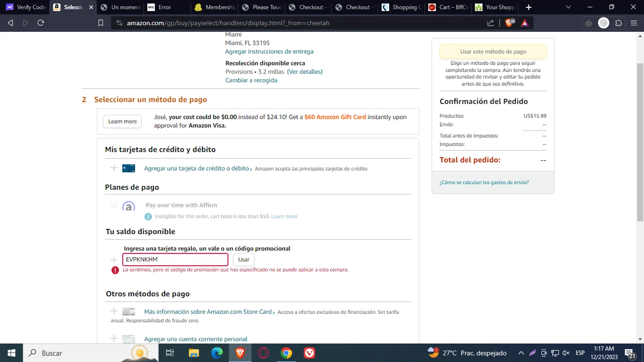Click the share page icon in address bar
The image size is (644, 362).
tap(490, 23)
